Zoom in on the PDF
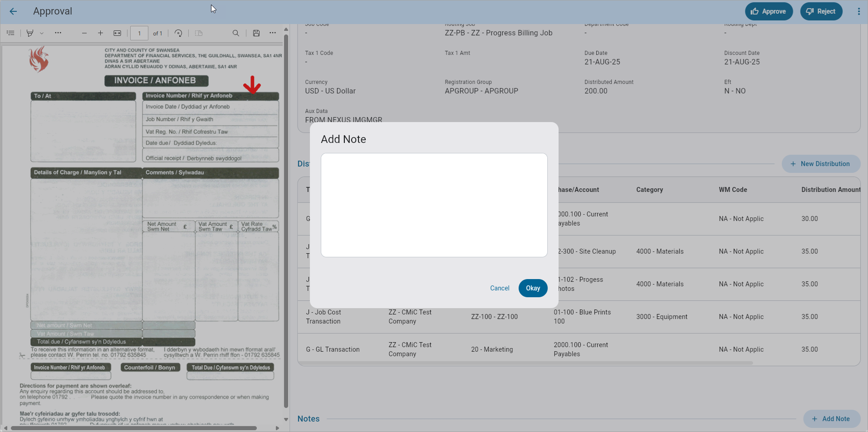 point(100,33)
